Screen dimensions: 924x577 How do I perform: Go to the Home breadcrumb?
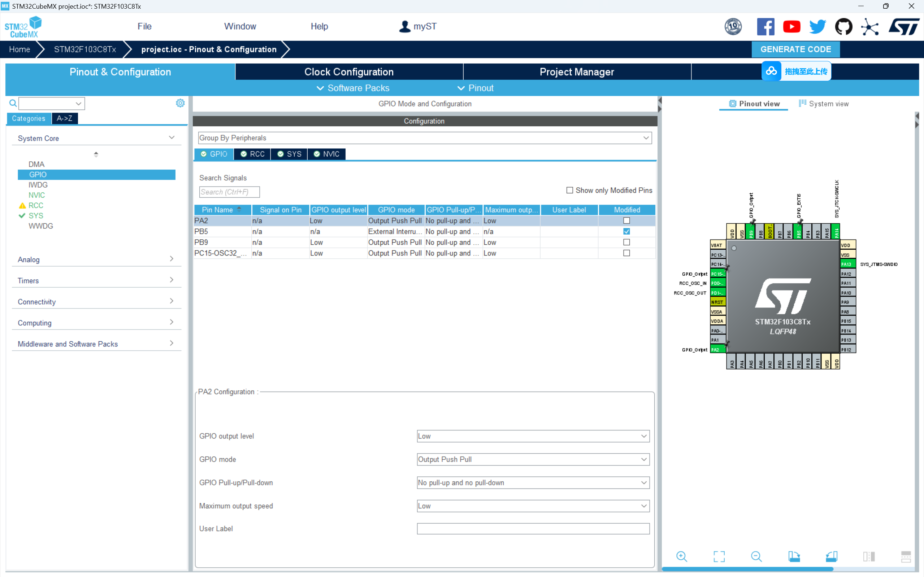(x=19, y=49)
